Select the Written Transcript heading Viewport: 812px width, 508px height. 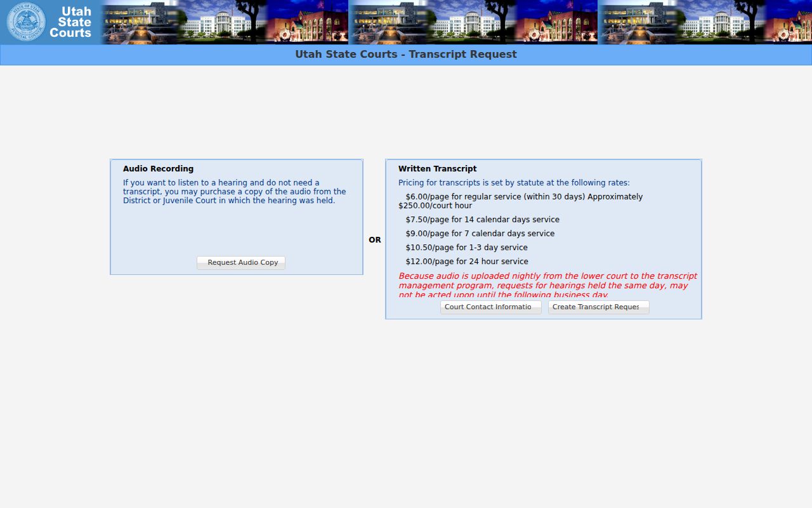(x=437, y=169)
